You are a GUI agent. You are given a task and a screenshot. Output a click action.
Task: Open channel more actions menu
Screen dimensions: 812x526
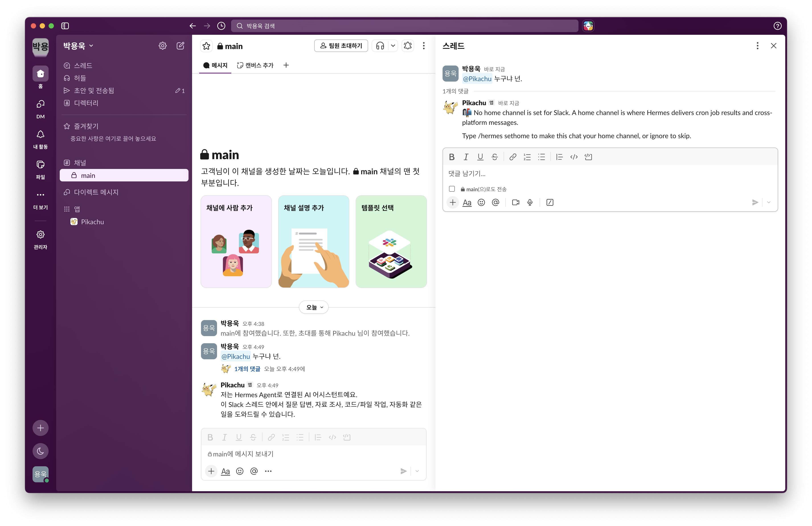pos(424,46)
